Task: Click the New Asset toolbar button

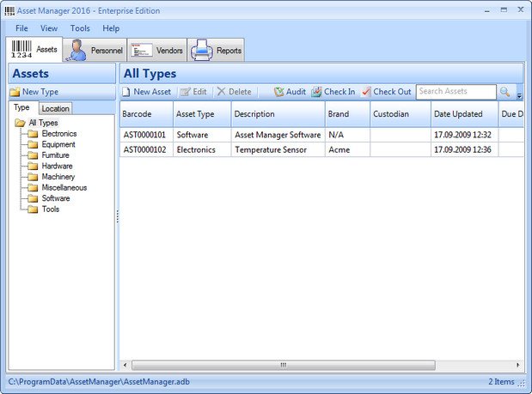Action: (147, 92)
